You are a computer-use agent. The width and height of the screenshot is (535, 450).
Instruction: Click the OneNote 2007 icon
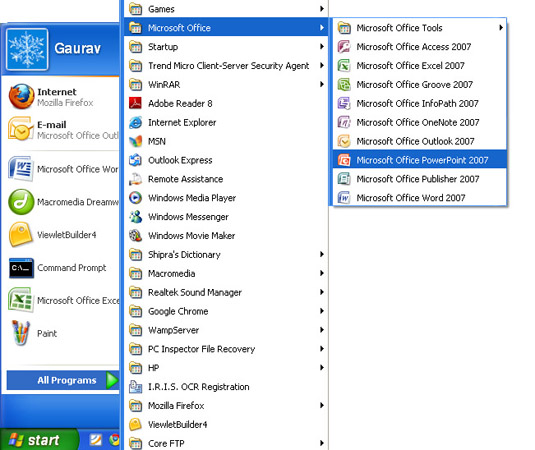[344, 122]
